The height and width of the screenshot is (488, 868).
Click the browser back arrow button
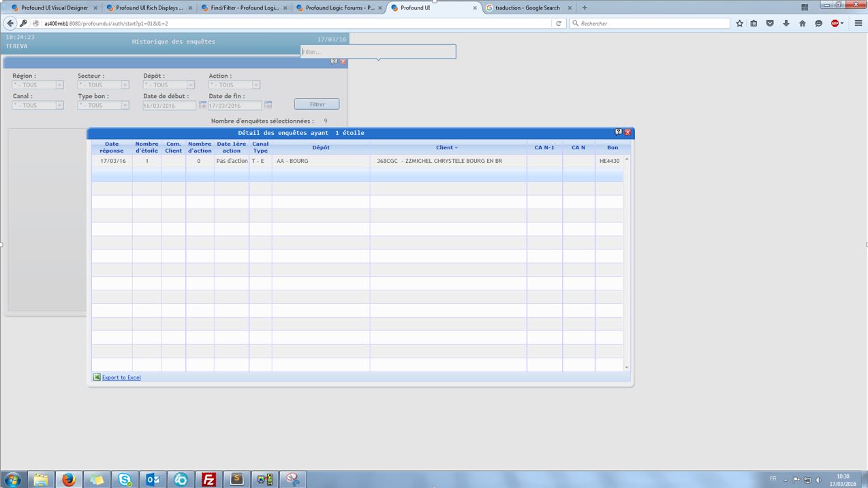(10, 23)
